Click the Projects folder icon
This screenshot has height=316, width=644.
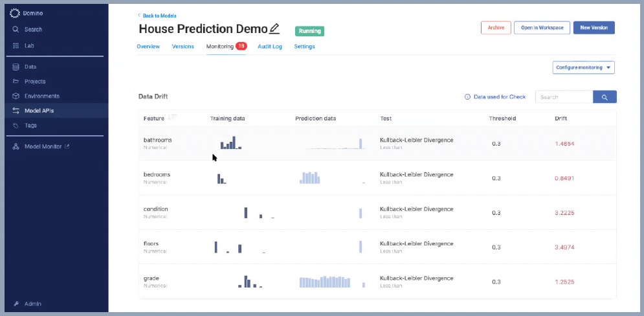[16, 82]
